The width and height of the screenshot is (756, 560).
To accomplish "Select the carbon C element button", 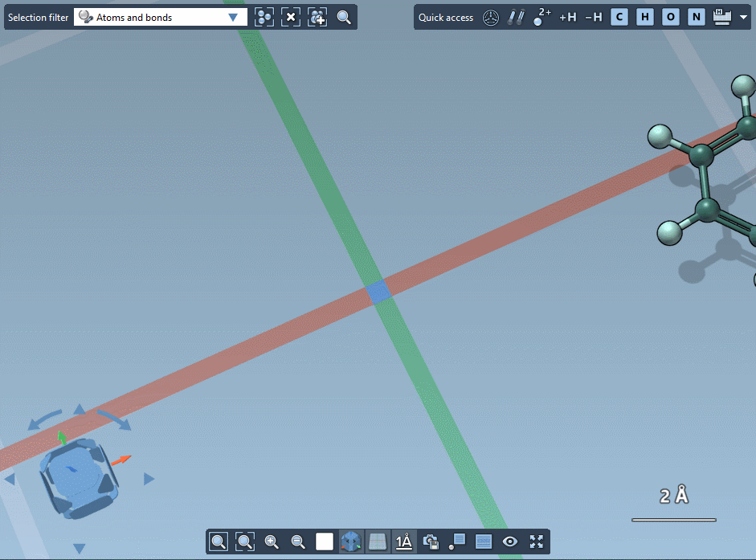I will click(x=619, y=17).
